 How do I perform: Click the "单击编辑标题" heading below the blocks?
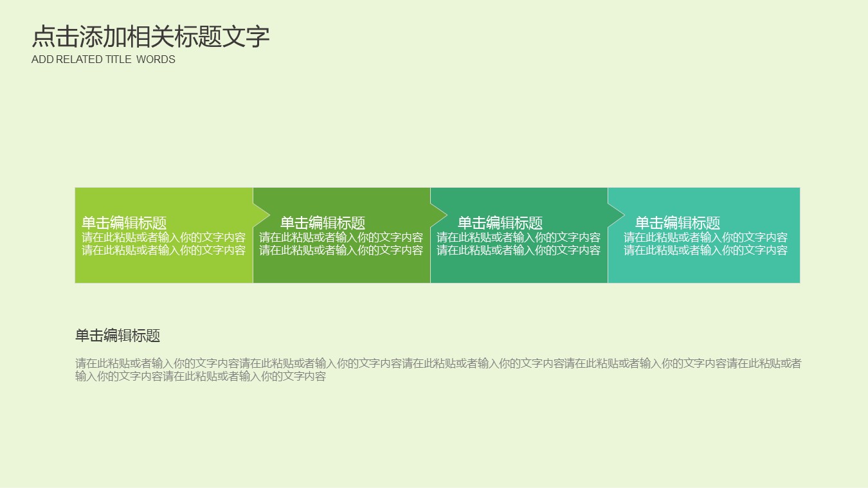coord(118,336)
